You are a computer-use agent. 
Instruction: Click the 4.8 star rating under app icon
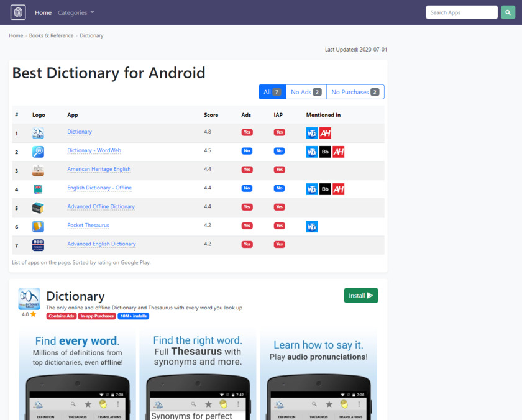(29, 314)
